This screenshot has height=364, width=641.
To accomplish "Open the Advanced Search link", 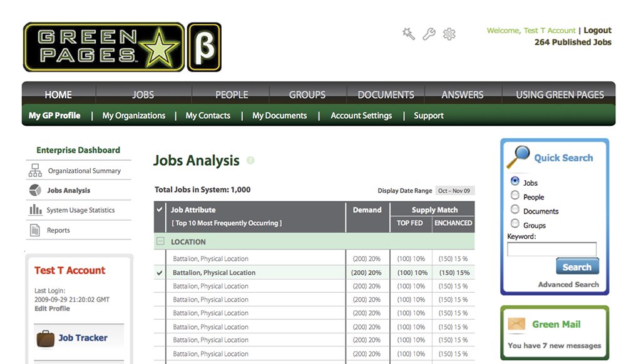I will [x=568, y=285].
